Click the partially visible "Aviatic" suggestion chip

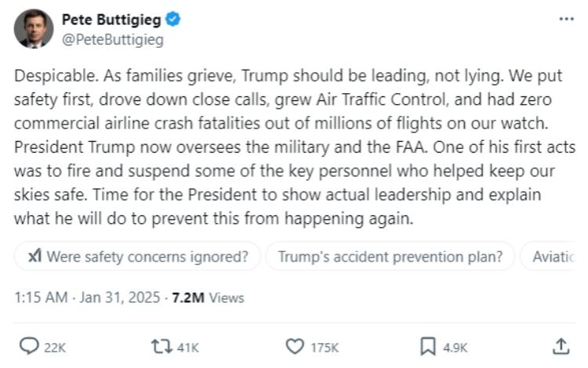pyautogui.click(x=554, y=256)
